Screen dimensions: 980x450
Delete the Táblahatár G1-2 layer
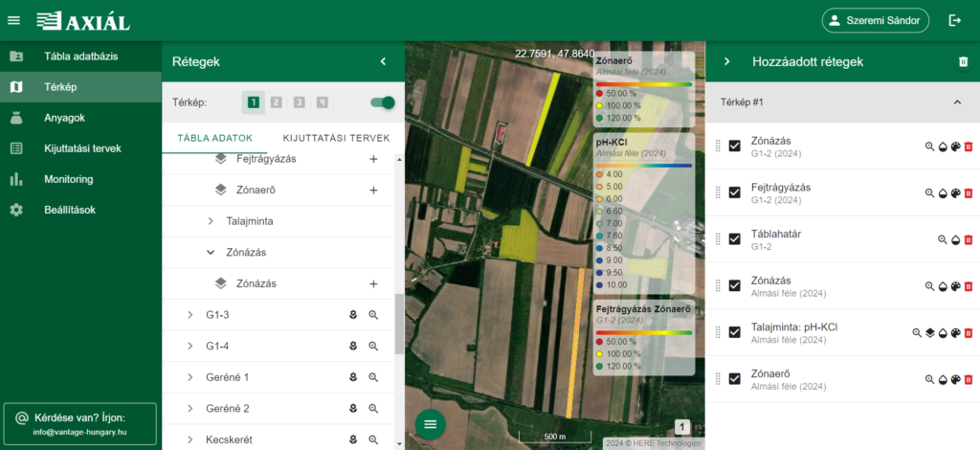click(x=968, y=239)
